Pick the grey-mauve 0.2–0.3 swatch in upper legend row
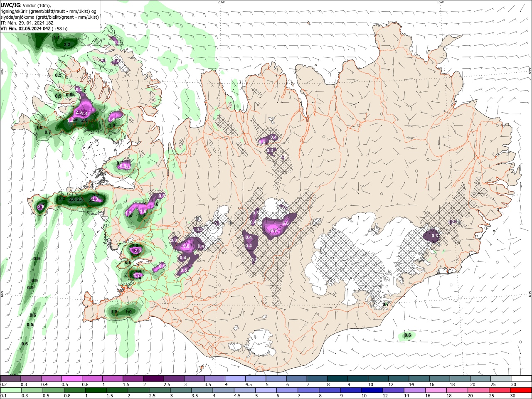 point(11,379)
